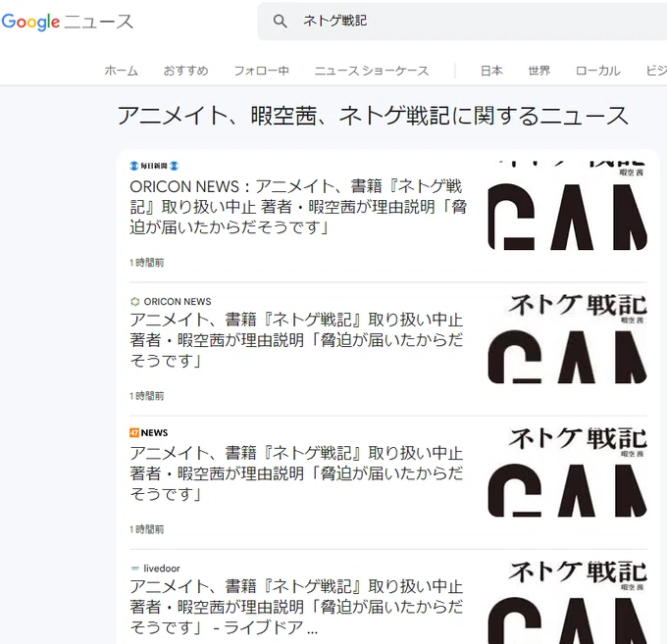Open the ホーム tab
The width and height of the screenshot is (667, 644).
click(x=122, y=71)
